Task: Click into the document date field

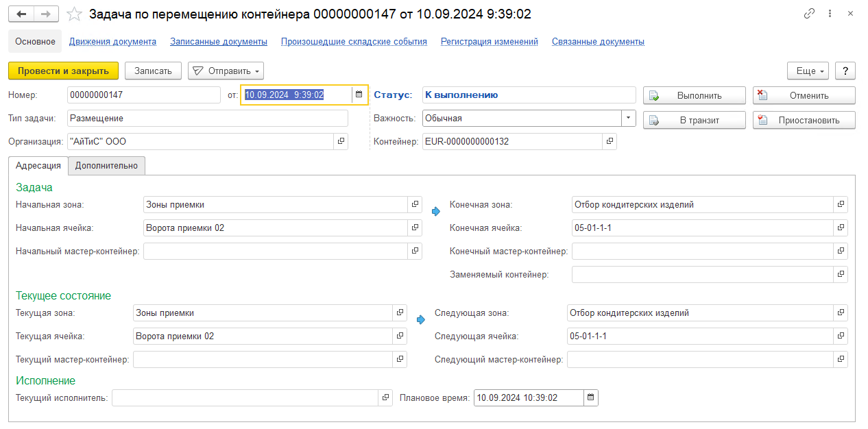Action: click(x=296, y=95)
